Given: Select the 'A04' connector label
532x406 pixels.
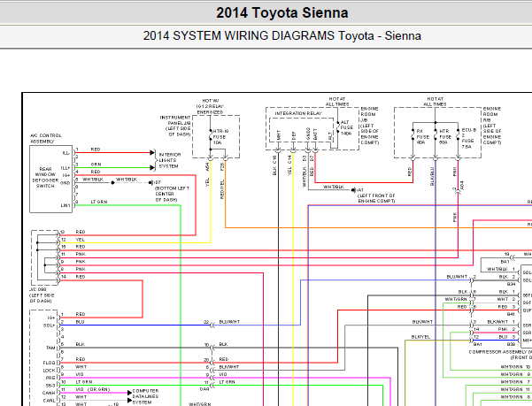Looking at the screenshot, I should (462, 185).
